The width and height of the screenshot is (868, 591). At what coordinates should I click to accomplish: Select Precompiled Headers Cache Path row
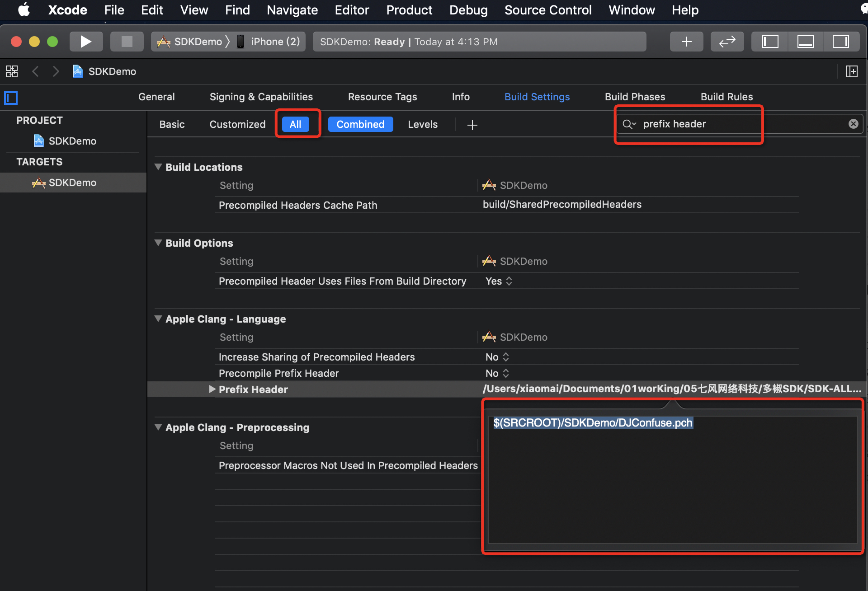coord(507,205)
